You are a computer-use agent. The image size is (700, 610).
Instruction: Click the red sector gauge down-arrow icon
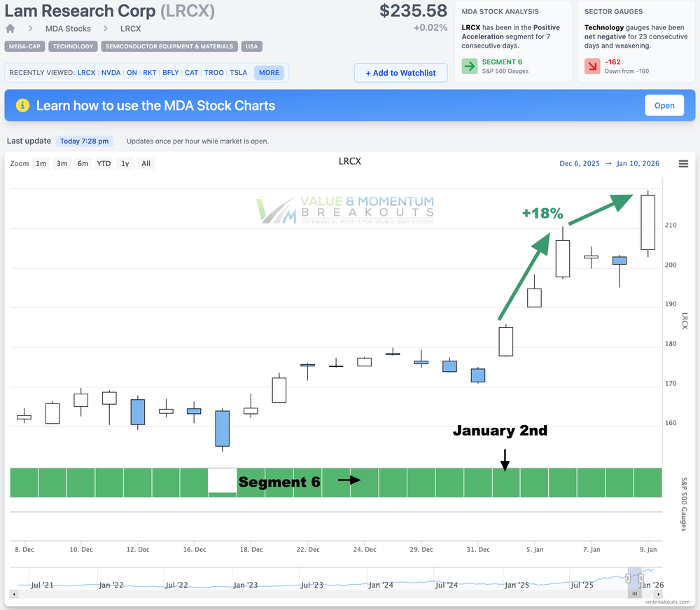point(593,67)
